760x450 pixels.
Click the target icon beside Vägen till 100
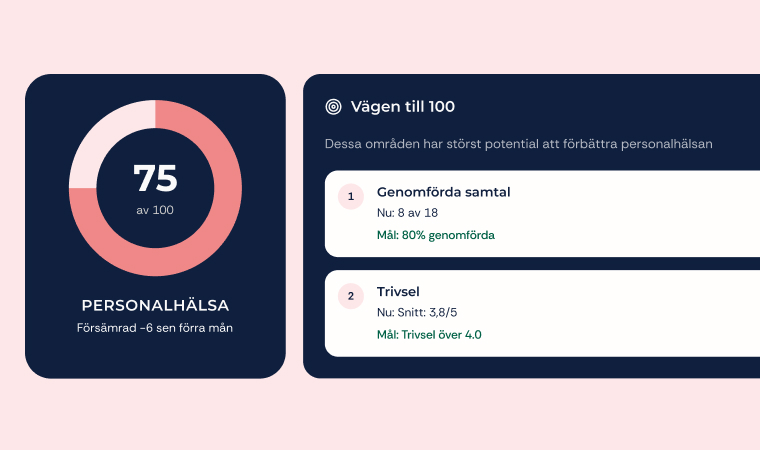coord(333,107)
